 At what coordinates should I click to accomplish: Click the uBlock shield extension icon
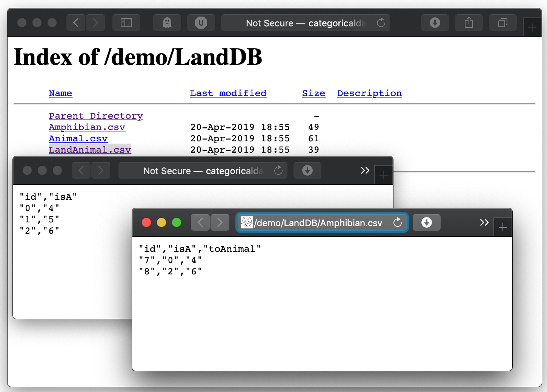coord(201,23)
